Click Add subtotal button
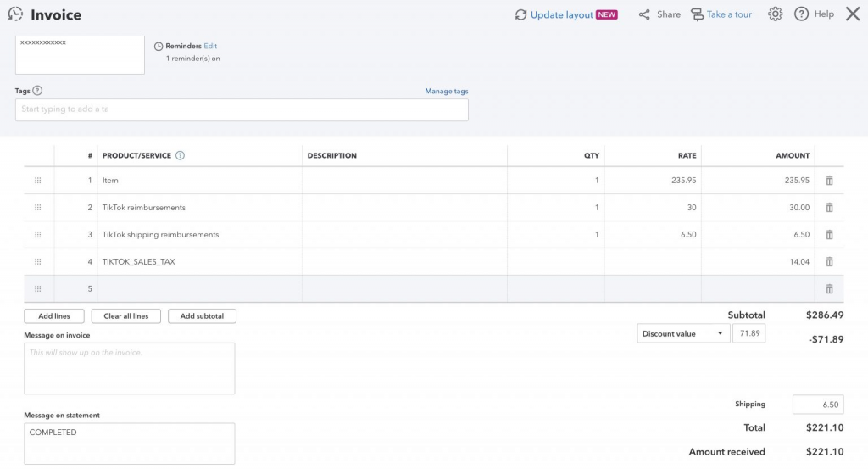 pyautogui.click(x=202, y=316)
